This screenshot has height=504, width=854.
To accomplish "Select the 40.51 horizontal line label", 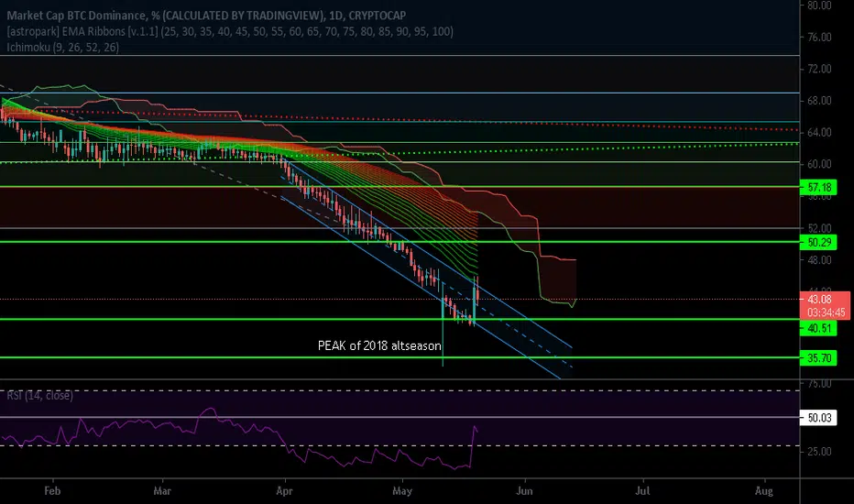I will tap(818, 328).
